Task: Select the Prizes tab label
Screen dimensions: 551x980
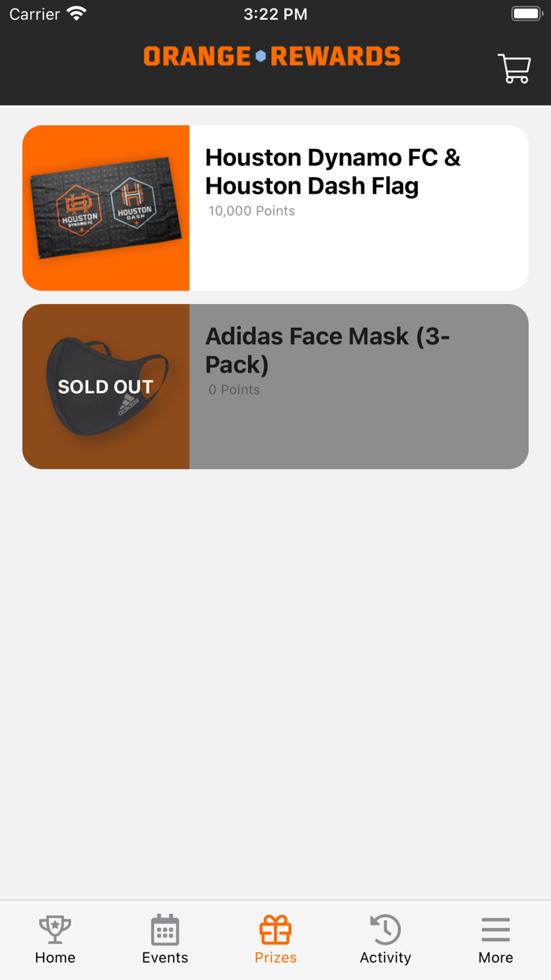Action: pos(275,958)
